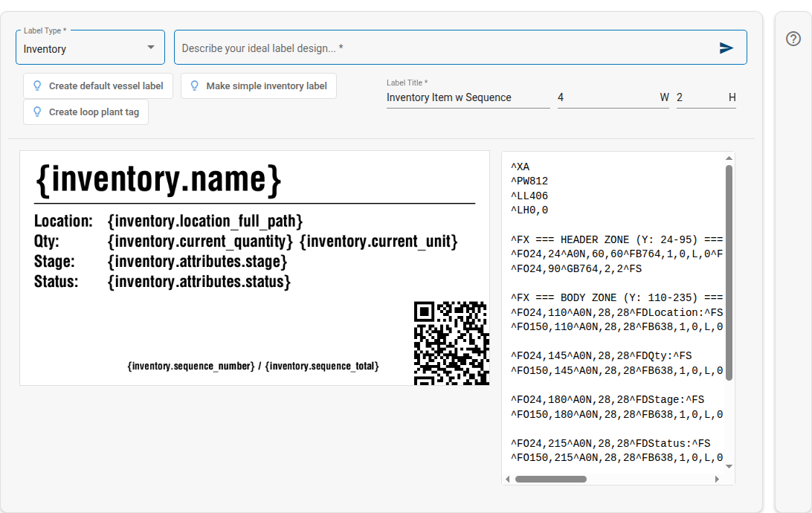Screen dimensions: 812x513
Task: Open the help question mark icon
Action: pos(793,39)
